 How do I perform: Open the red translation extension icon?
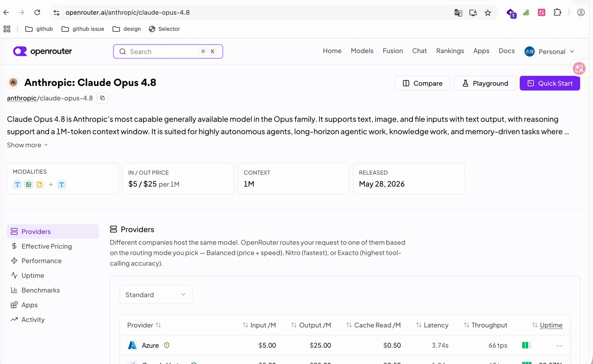[x=541, y=13]
